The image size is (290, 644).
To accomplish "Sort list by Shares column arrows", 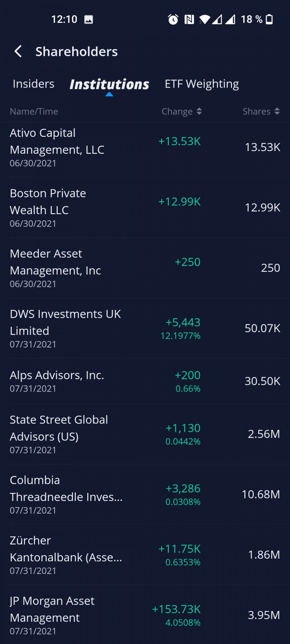I will pyautogui.click(x=277, y=111).
